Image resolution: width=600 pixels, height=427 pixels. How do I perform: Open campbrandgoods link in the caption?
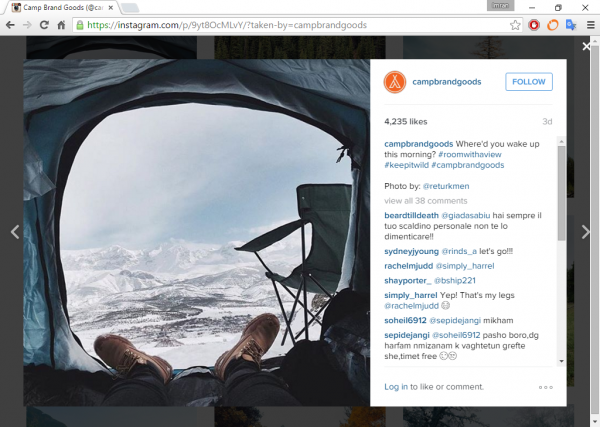(419, 144)
